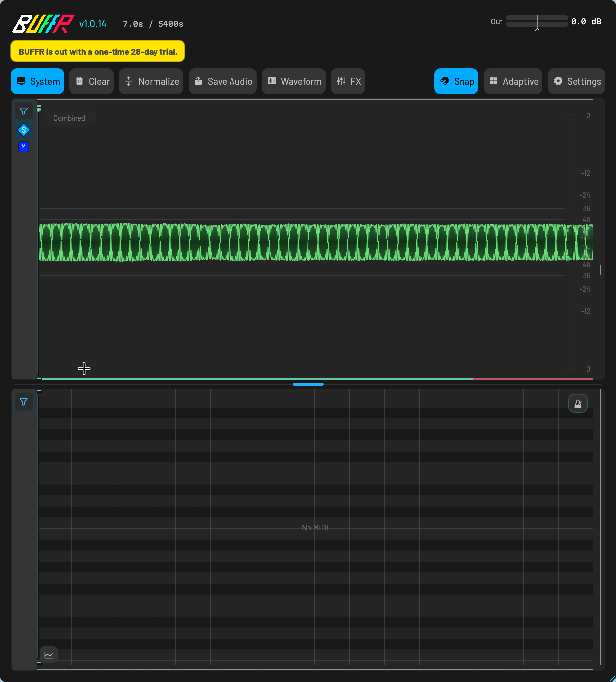Open the FX panel
This screenshot has height=682, width=616.
pos(348,81)
